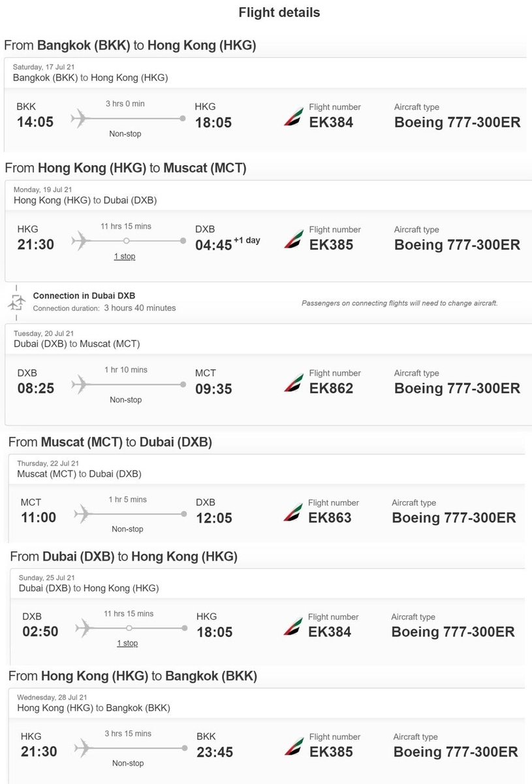532x784 pixels.
Task: Click the 'Connection in Dubai DXB' text
Action: tap(84, 296)
